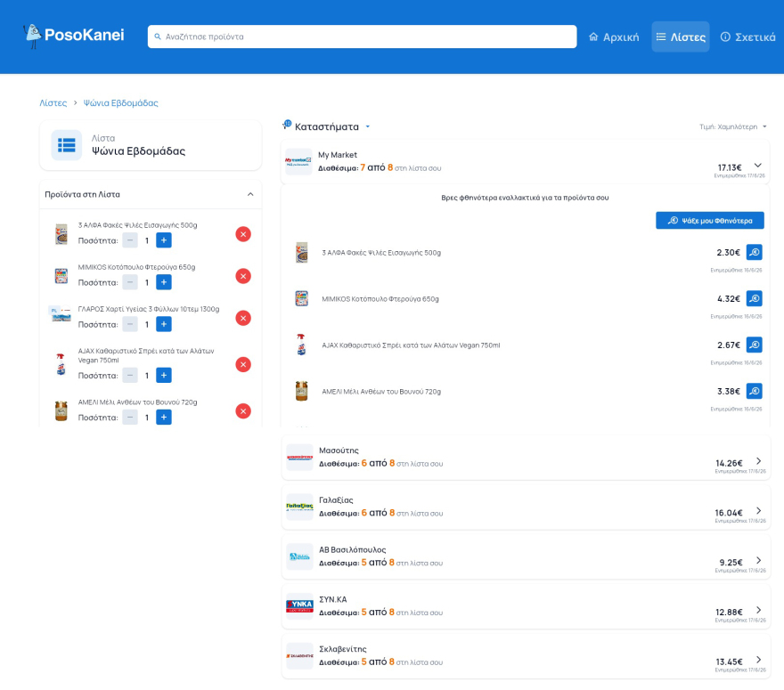Remove ΓΛΑΡΟΣ Χαρτί Υγείας from the list

coord(243,318)
